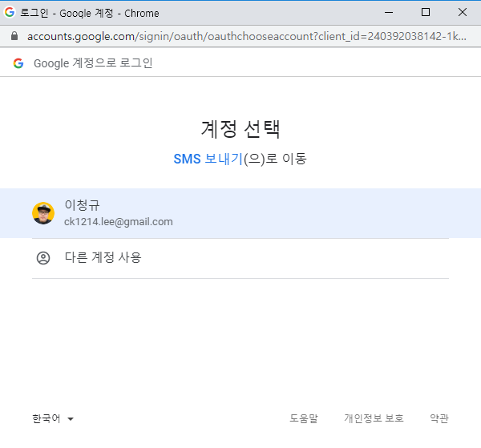
Task: Click the lock icon in address bar
Action: [14, 36]
